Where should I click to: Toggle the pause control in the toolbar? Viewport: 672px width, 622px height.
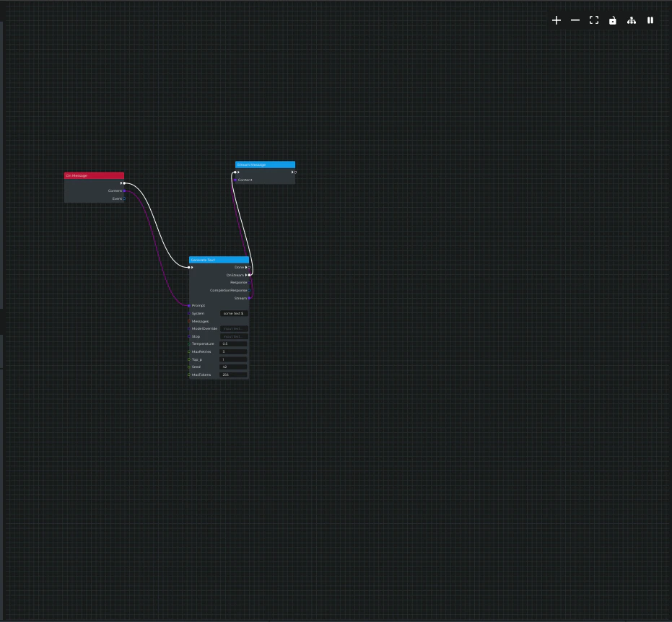(x=650, y=20)
